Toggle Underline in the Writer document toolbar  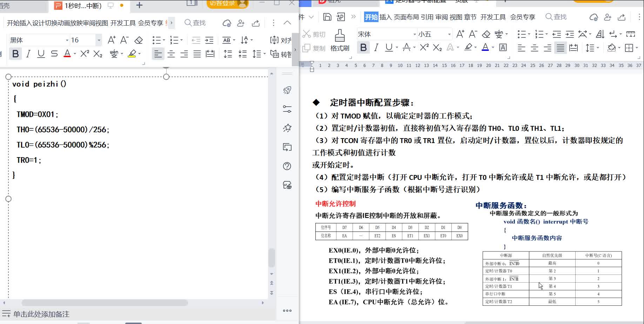click(389, 47)
